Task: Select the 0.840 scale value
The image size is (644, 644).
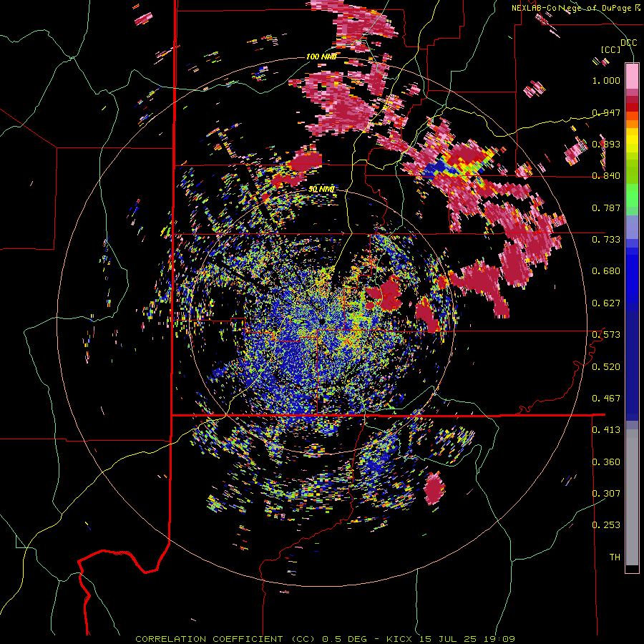Action: 606,176
